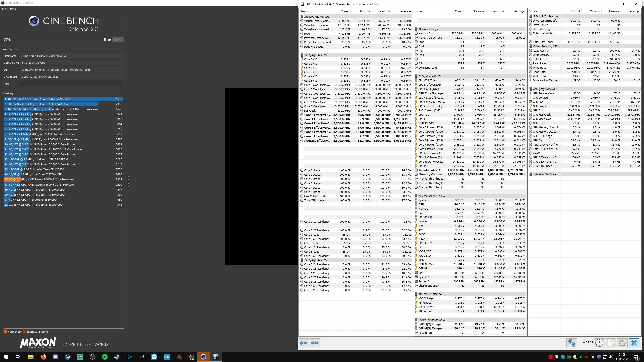Select the Bus Clock sensor row
Screen dimensions: 644x362
pos(356,111)
